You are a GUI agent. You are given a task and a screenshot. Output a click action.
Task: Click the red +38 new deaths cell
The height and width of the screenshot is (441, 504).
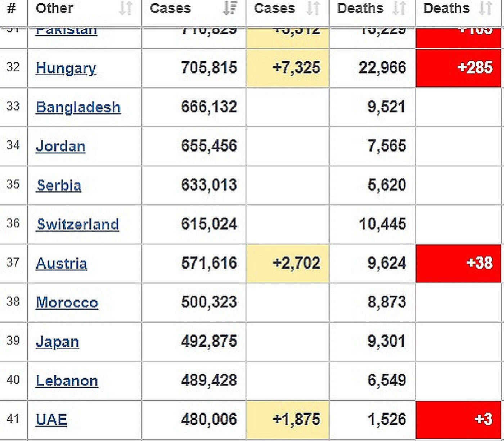pyautogui.click(x=458, y=263)
